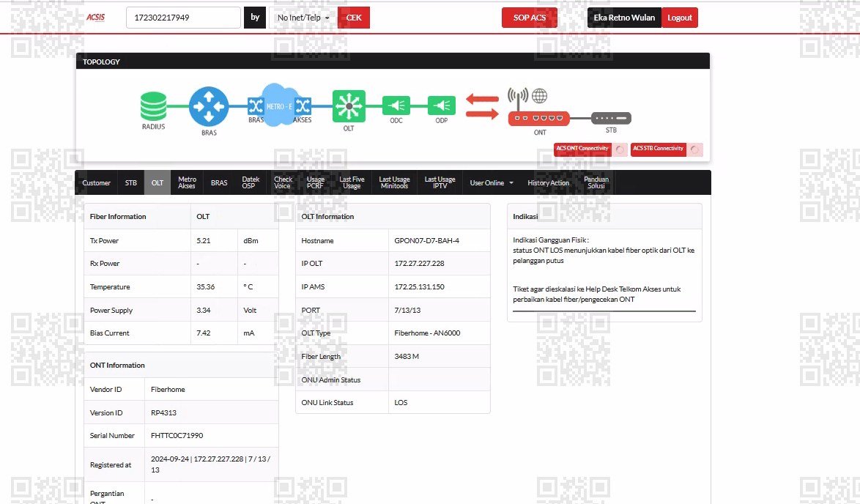Click the Fiber Length value 3483 M
Image resolution: width=860 pixels, height=504 pixels.
pos(407,357)
